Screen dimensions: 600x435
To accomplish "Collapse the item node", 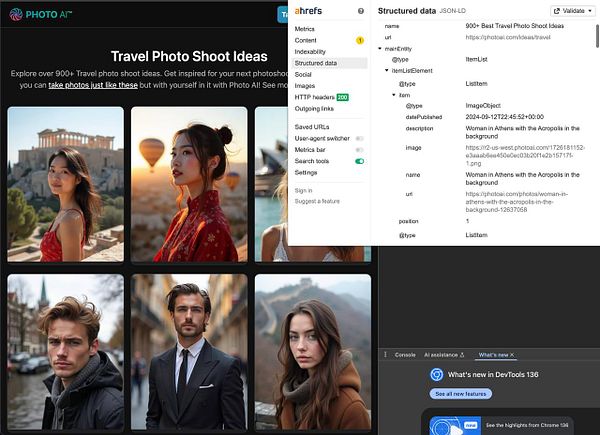I will 393,95.
